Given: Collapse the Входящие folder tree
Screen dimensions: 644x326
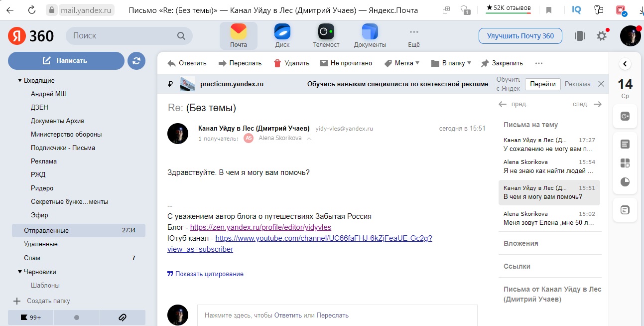Looking at the screenshot, I should (x=20, y=80).
